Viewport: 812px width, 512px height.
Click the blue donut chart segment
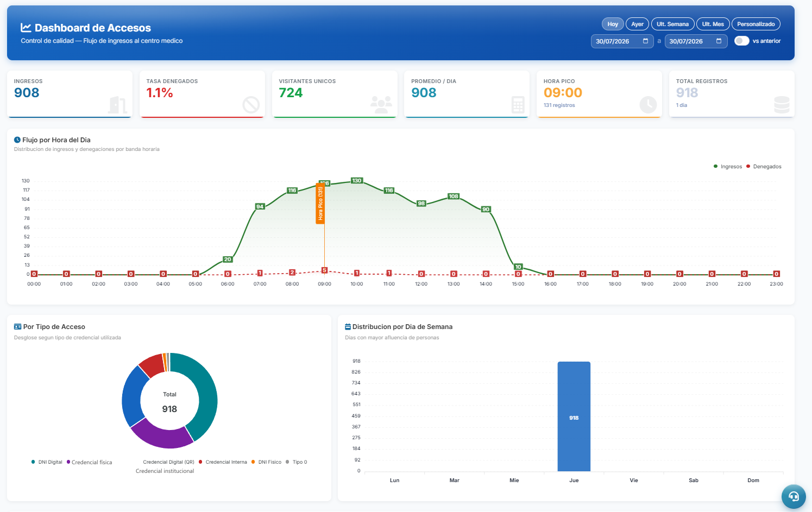coord(131,396)
